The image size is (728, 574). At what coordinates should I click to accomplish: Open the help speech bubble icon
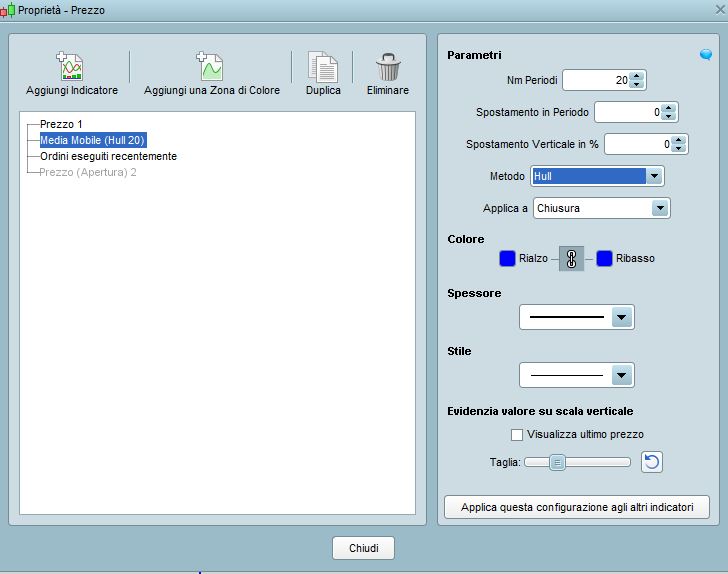[x=706, y=55]
